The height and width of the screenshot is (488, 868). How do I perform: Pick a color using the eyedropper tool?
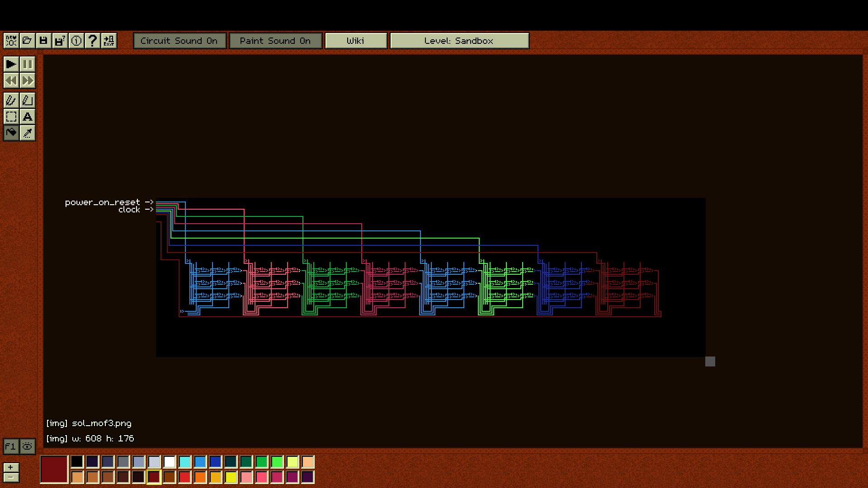click(x=28, y=133)
